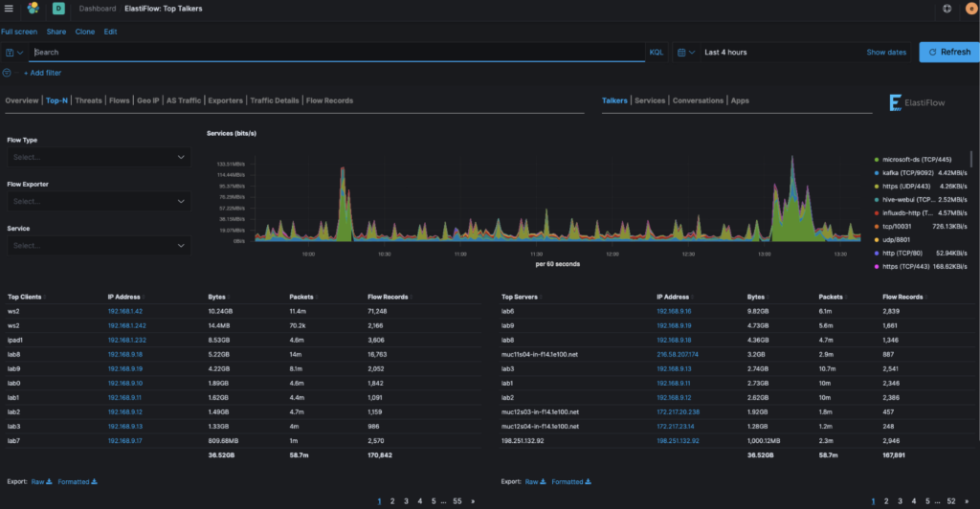The width and height of the screenshot is (980, 509).
Task: Toggle kafka (TCP/9092) legend series
Action: (908, 173)
